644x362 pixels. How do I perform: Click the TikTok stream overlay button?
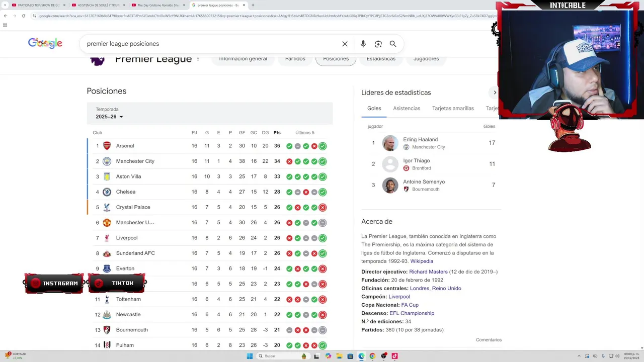click(x=117, y=284)
